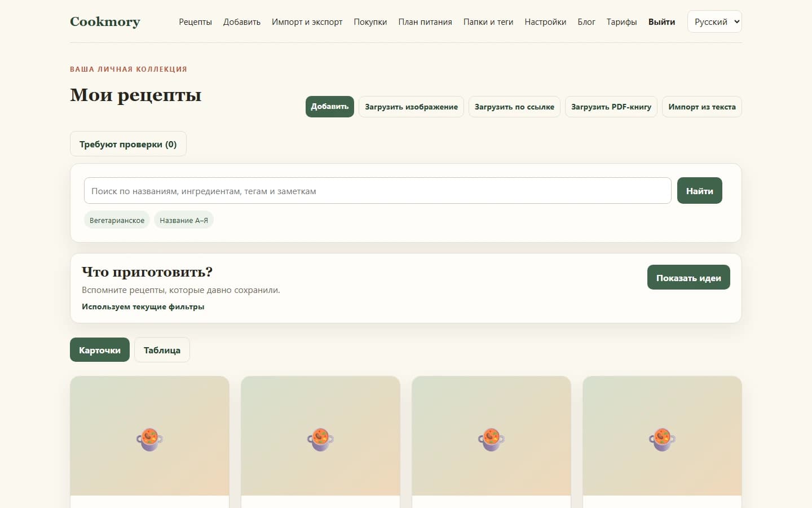This screenshot has height=508, width=812.
Task: Open the second recipe card thumbnail
Action: (320, 436)
